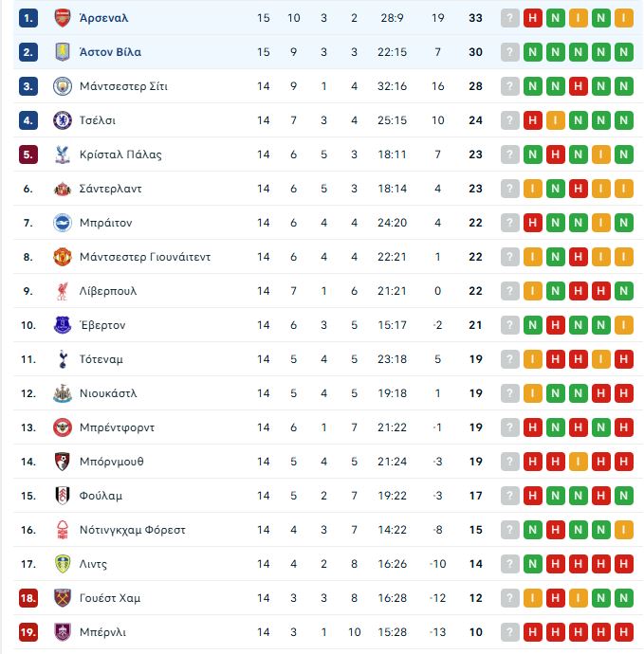Open team link Σάντερλαντ
The height and width of the screenshot is (654, 644).
tap(110, 189)
